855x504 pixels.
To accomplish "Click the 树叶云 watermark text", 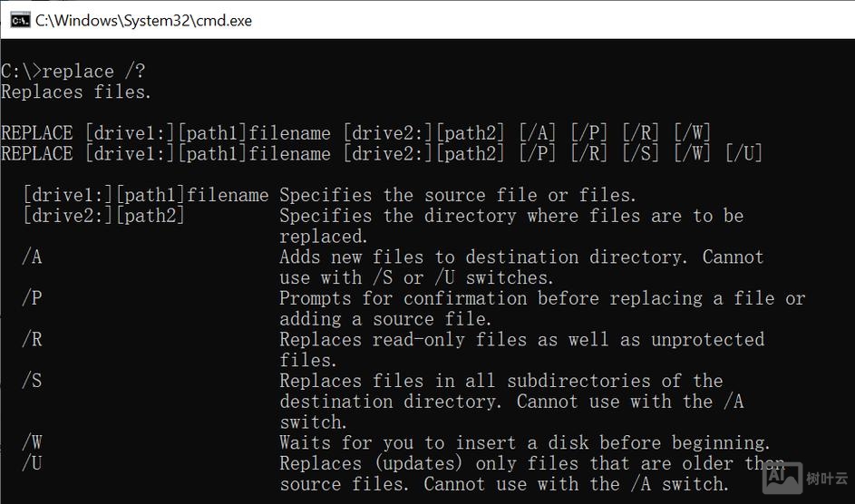I will point(827,479).
